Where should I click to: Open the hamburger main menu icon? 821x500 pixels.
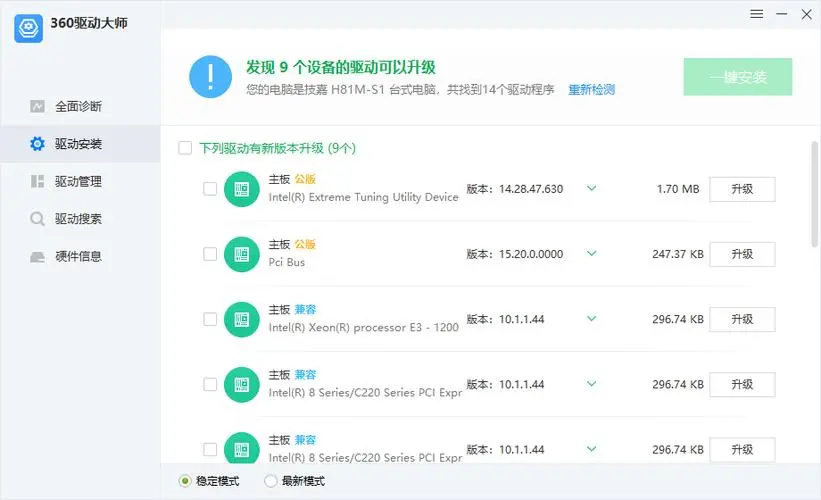(757, 13)
